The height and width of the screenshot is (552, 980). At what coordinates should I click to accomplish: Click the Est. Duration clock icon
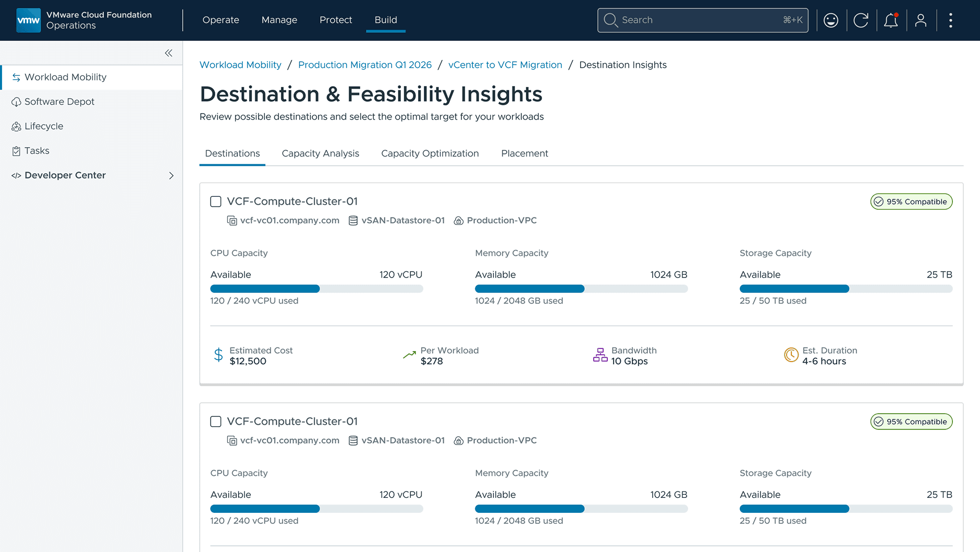tap(791, 355)
